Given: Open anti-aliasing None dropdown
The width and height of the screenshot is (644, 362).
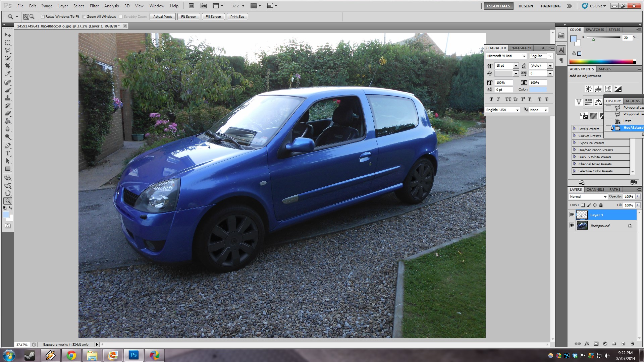Looking at the screenshot, I should click(x=539, y=110).
